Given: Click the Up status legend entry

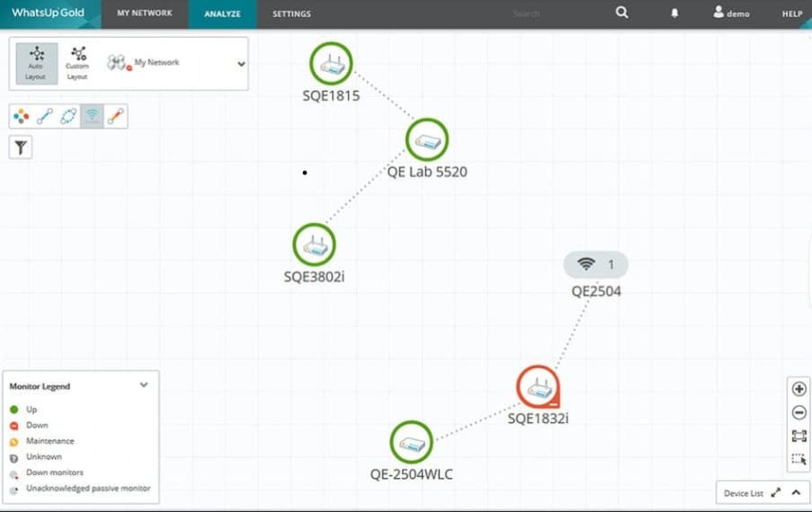Looking at the screenshot, I should pyautogui.click(x=23, y=409).
